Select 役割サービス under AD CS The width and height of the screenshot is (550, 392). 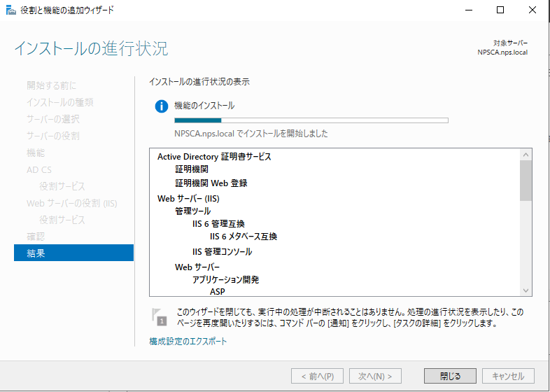click(62, 186)
